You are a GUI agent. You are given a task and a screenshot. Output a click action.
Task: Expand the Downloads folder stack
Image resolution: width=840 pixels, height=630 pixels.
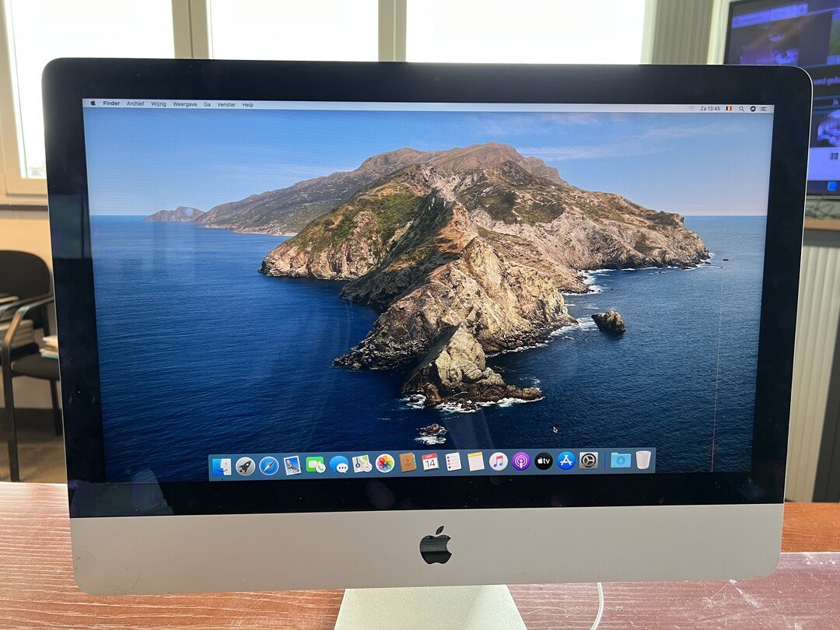point(620,460)
